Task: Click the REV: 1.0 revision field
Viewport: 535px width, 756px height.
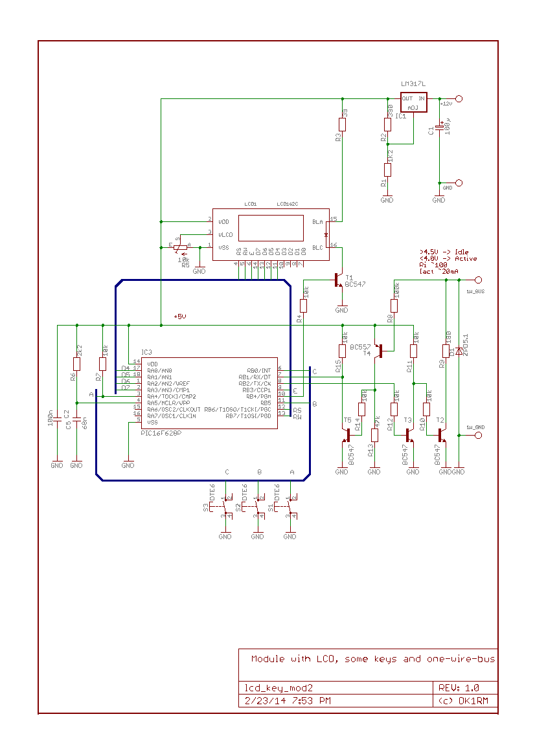Action: (464, 687)
